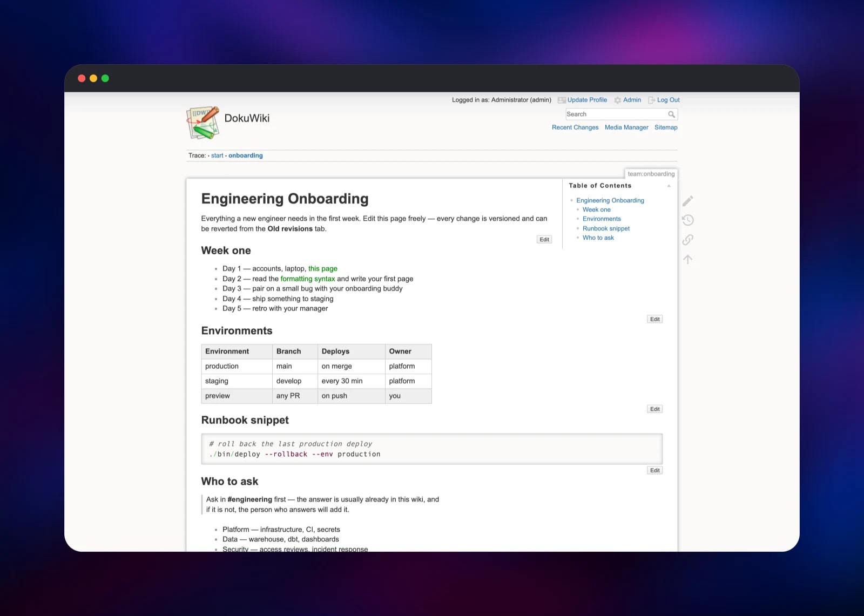Click the Runbook snippet heading
Viewport: 864px width, 616px height.
(x=245, y=421)
